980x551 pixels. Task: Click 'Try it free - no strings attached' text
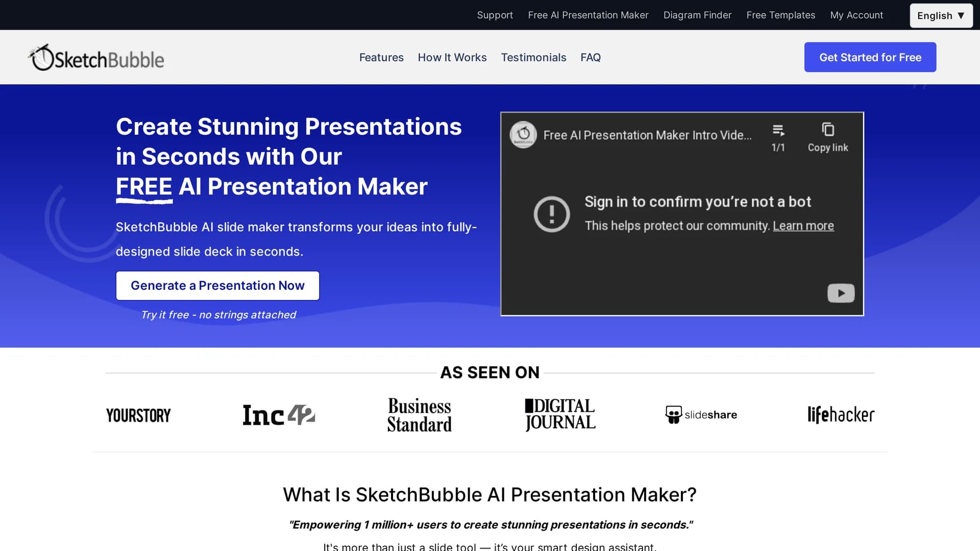pos(218,315)
